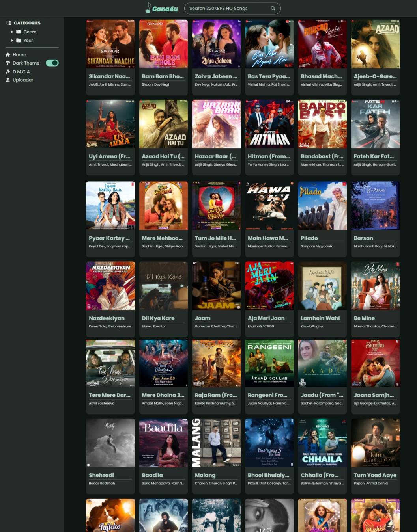Expand the Year category arrow

click(x=12, y=41)
